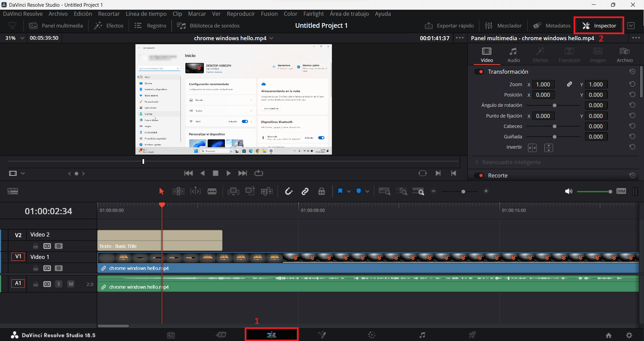The height and width of the screenshot is (341, 644).
Task: Toggle loop playback
Action: 258,173
